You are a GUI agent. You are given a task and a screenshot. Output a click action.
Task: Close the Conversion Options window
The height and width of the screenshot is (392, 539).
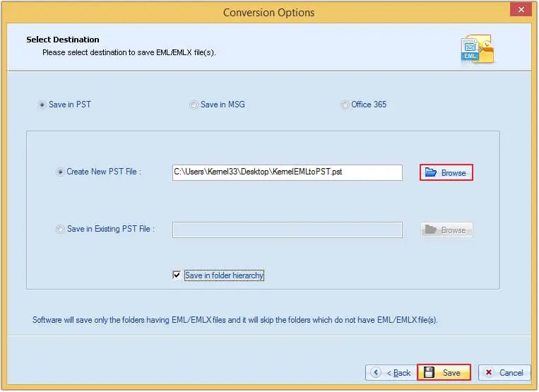click(x=521, y=10)
